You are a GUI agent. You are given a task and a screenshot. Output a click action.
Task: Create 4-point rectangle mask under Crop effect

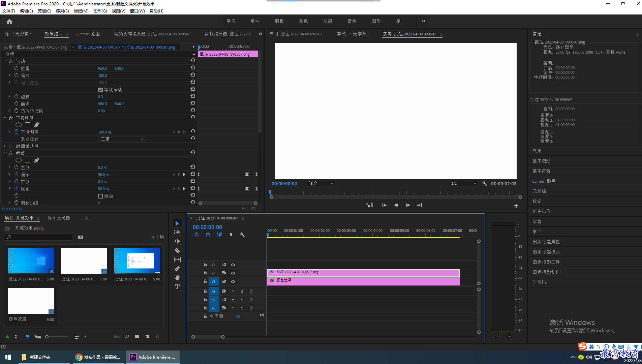(x=28, y=160)
